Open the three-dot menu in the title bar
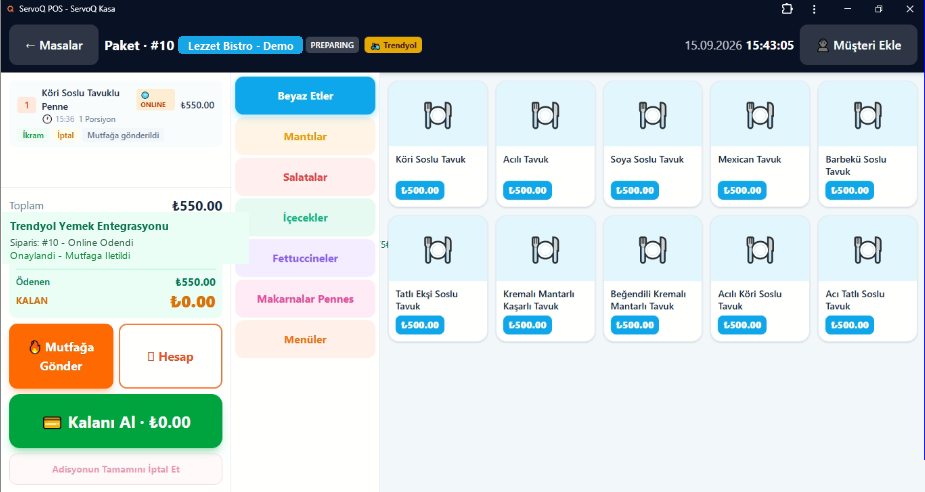Viewport: 925px width, 492px height. coord(814,9)
